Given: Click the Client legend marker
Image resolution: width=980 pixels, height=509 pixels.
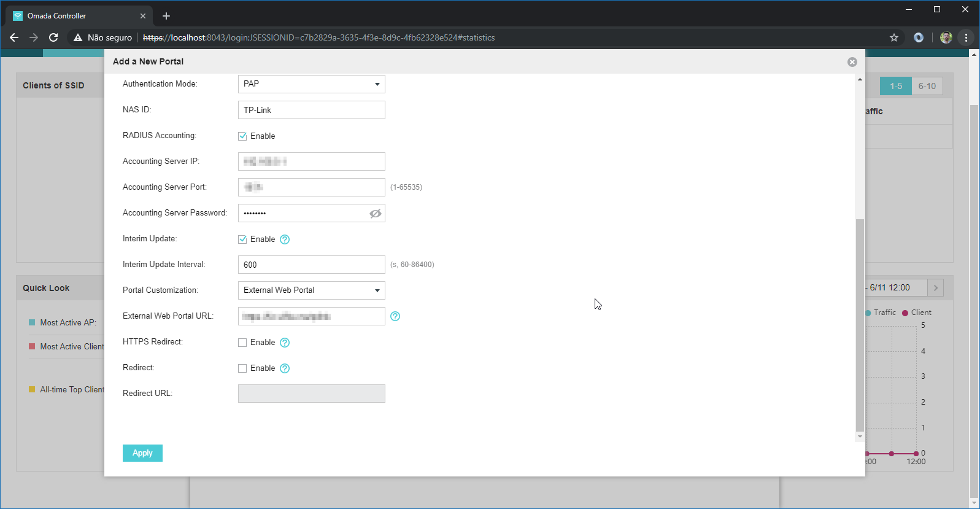Looking at the screenshot, I should pos(905,313).
